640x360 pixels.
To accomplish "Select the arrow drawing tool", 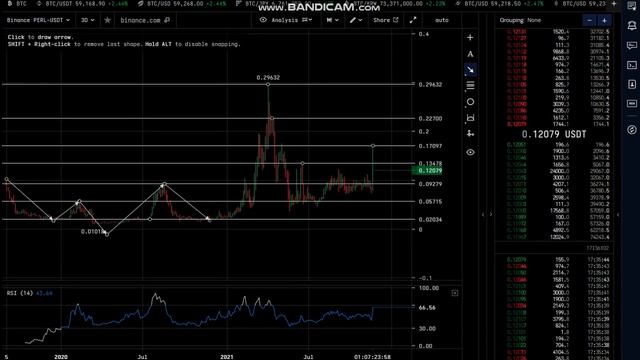I will click(470, 70).
